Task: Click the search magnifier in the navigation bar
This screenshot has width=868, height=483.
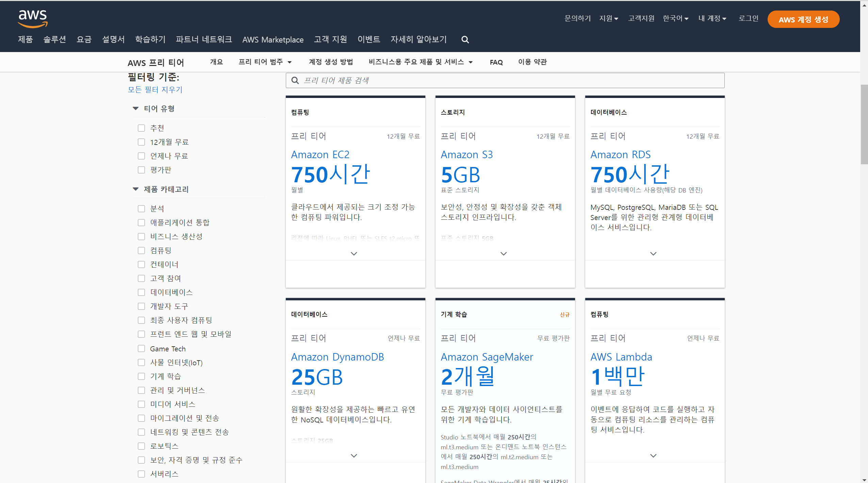Action: tap(465, 40)
